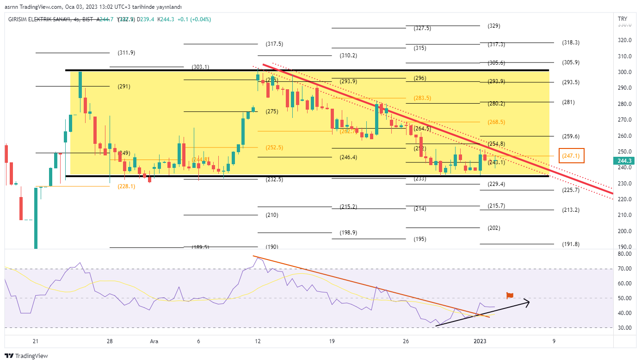Click the Ara month label on the time axis
The height and width of the screenshot is (364, 641).
click(x=154, y=341)
